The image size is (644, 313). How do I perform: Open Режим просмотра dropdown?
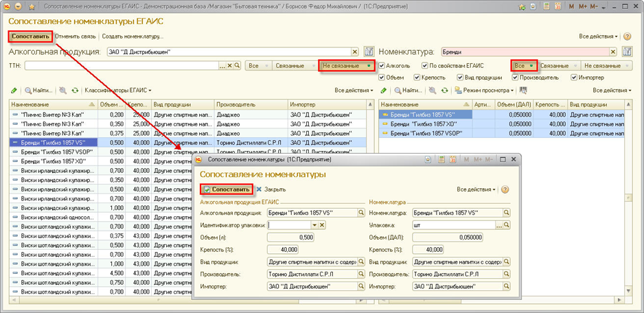485,91
